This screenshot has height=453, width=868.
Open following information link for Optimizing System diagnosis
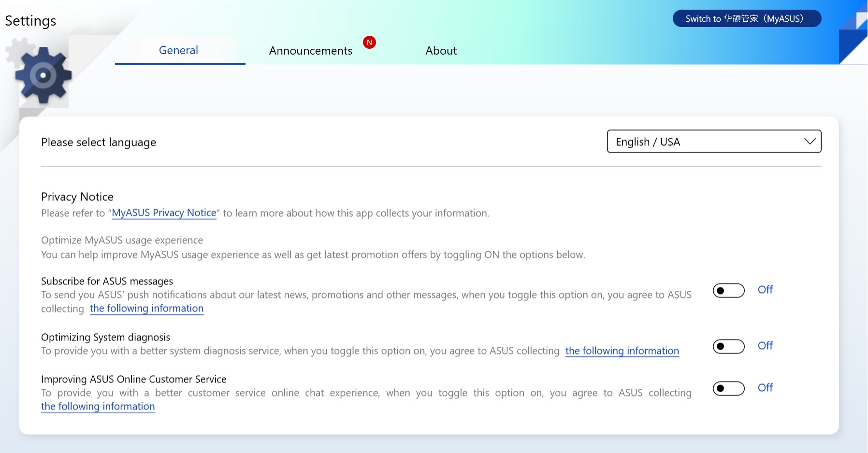622,351
